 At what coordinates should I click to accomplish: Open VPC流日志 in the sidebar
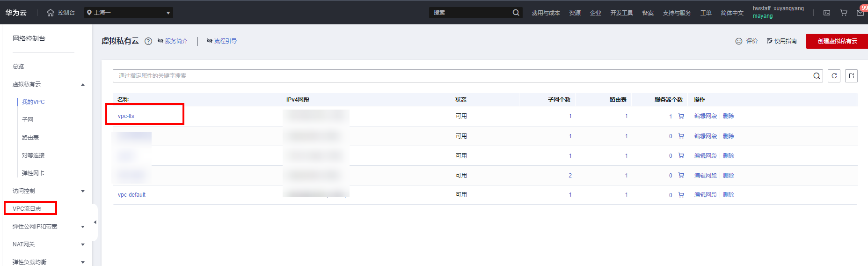[x=27, y=209]
